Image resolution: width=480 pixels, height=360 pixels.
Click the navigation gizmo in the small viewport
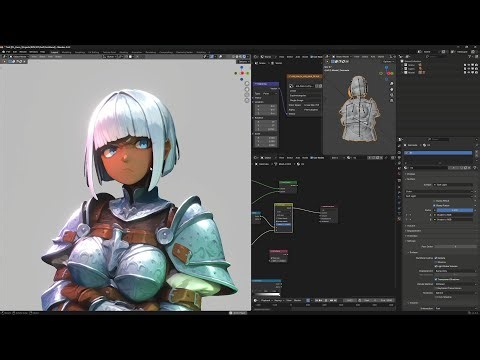387,73
